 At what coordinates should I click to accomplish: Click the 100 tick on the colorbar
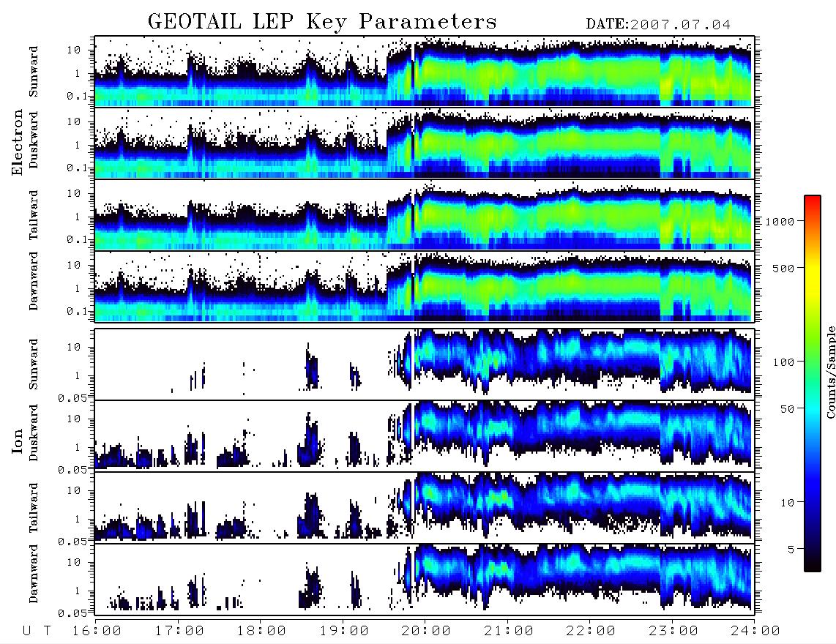point(783,362)
